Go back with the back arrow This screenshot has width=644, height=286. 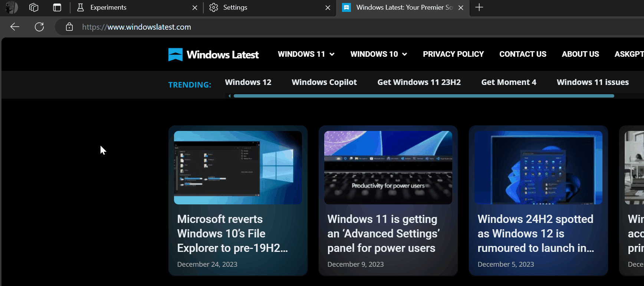15,27
